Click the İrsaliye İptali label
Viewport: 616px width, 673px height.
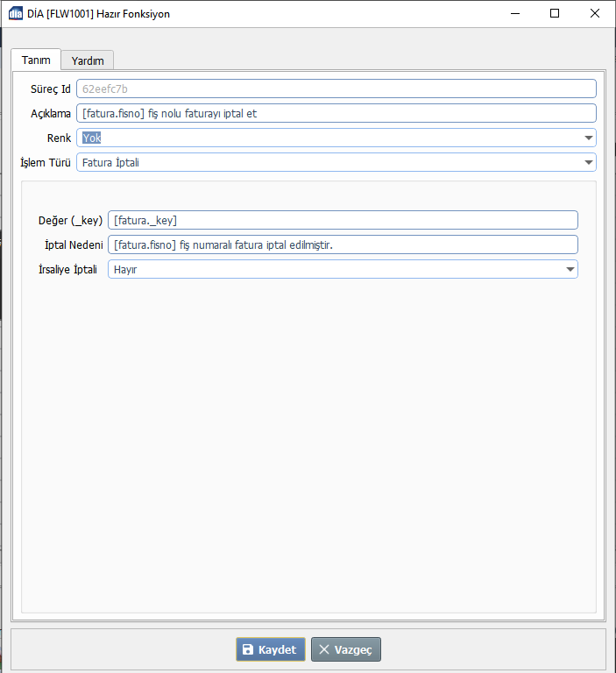[67, 270]
